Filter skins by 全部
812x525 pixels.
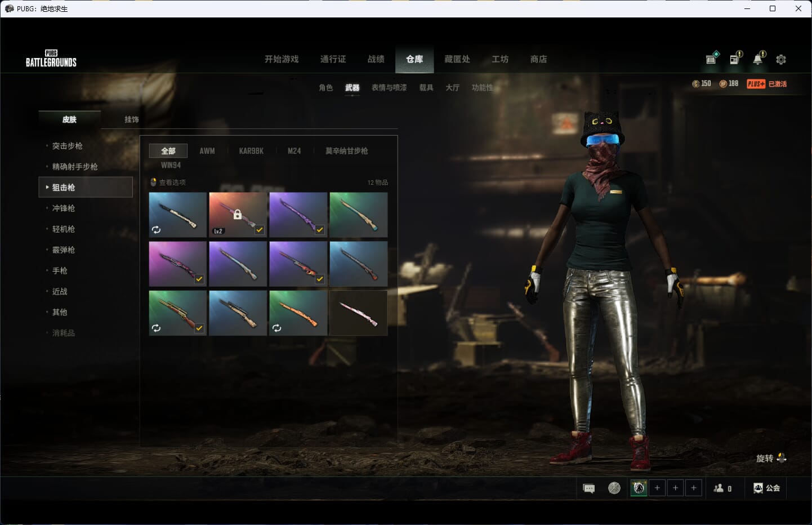point(168,151)
